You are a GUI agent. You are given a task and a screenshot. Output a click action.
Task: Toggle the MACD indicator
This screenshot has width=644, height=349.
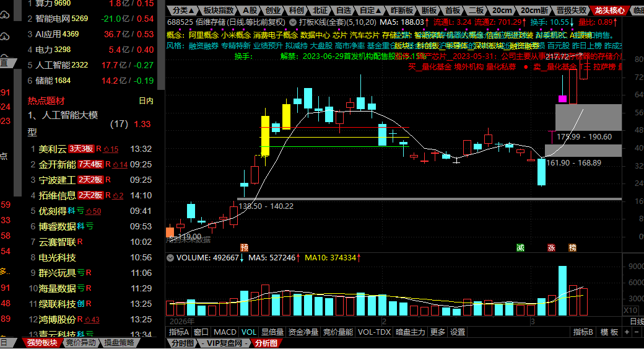point(225,332)
